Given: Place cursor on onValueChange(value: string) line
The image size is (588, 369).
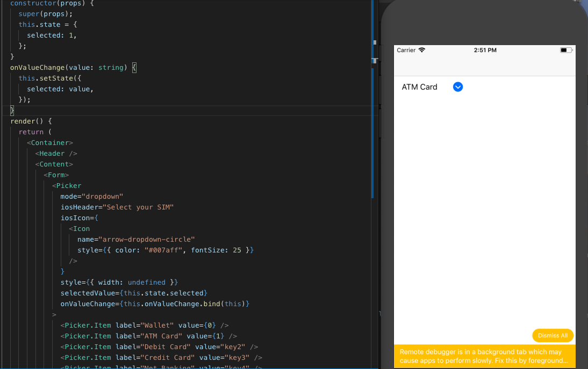Looking at the screenshot, I should coord(73,68).
